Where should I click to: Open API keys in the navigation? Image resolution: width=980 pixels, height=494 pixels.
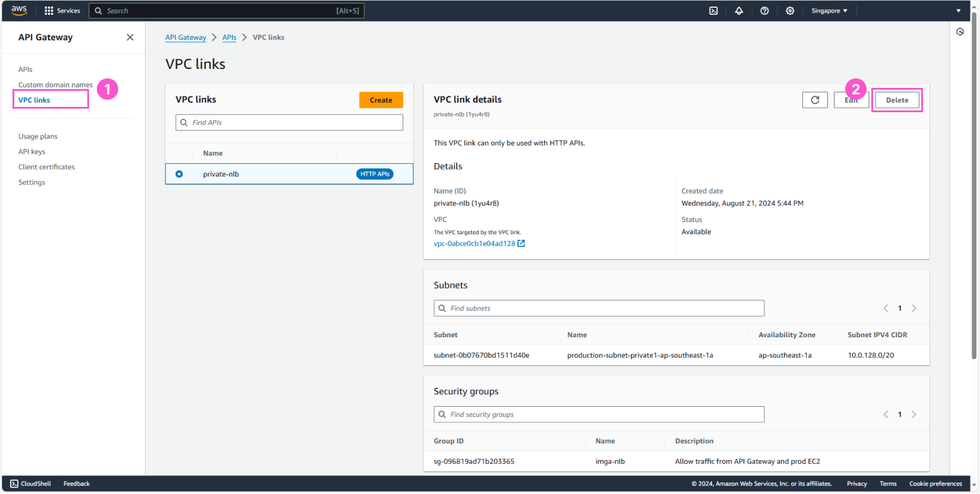[32, 152]
